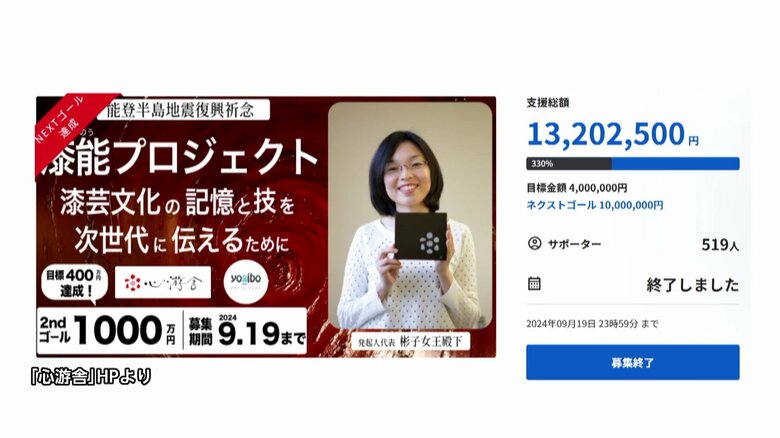Click the black lacquer box image
The image size is (780, 438).
tap(421, 236)
